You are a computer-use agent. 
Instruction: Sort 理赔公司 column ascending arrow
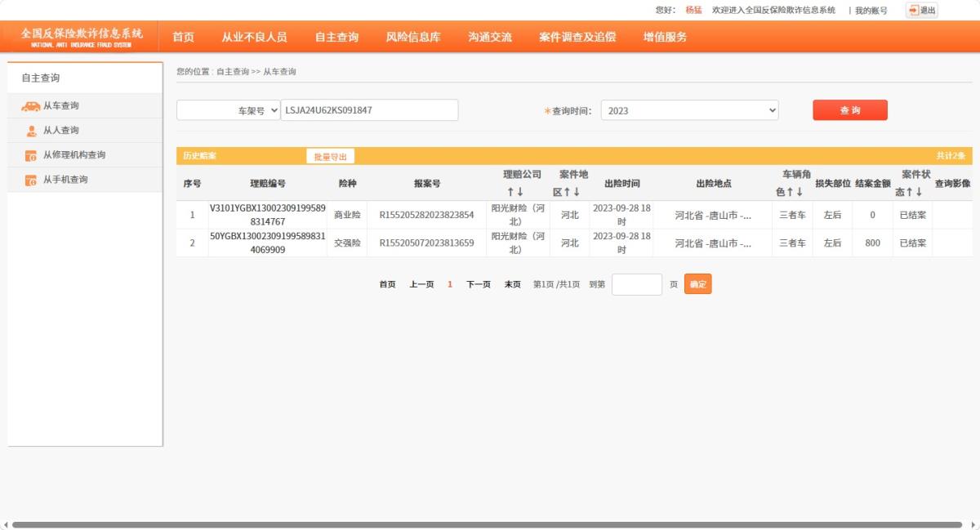(x=510, y=192)
